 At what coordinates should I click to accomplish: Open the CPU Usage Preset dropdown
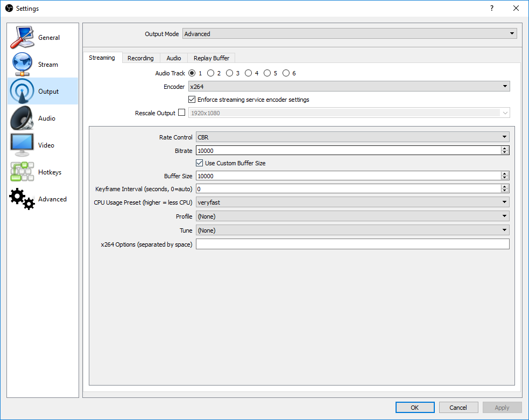[352, 202]
